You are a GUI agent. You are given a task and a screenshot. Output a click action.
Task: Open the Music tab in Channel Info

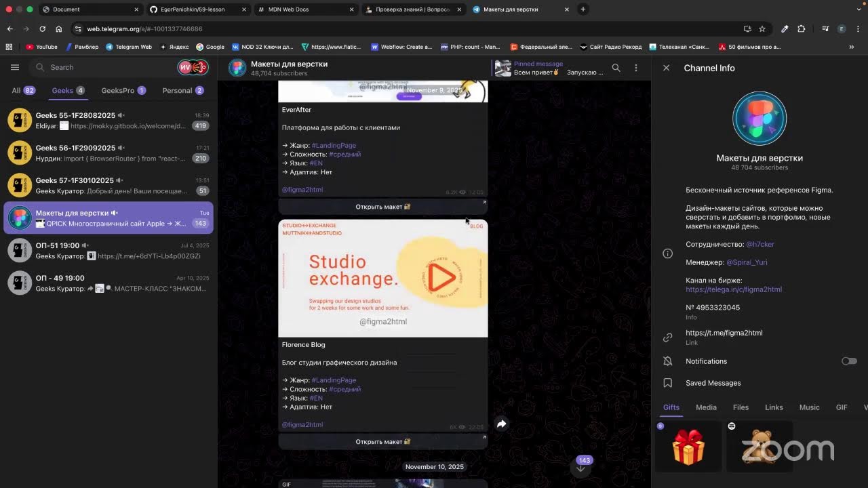pyautogui.click(x=810, y=407)
